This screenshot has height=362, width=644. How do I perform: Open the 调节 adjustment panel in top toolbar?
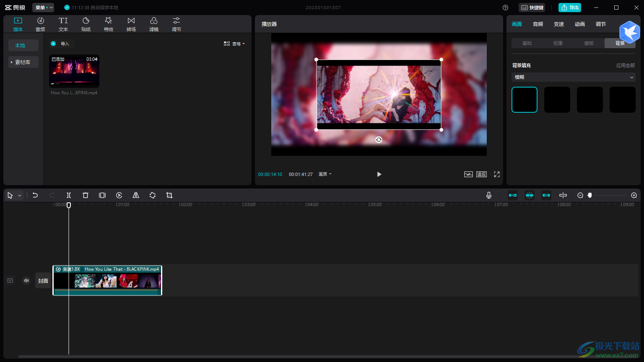[177, 24]
